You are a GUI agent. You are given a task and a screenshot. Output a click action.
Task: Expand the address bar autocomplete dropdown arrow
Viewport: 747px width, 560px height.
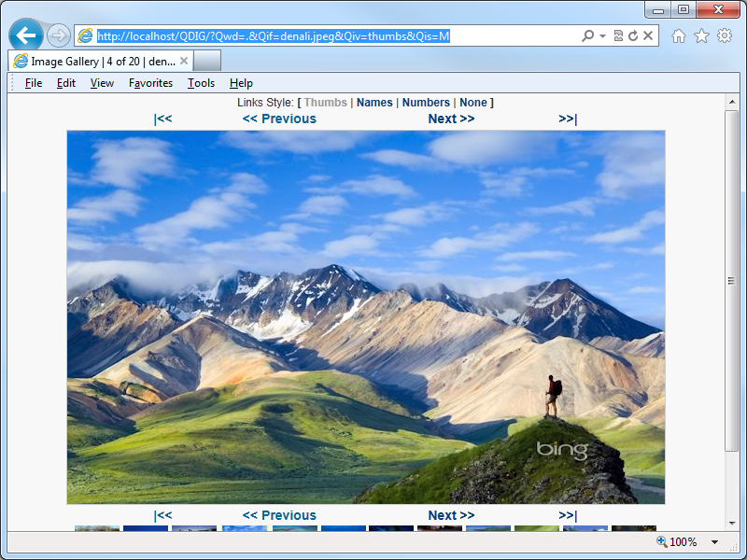[x=602, y=35]
